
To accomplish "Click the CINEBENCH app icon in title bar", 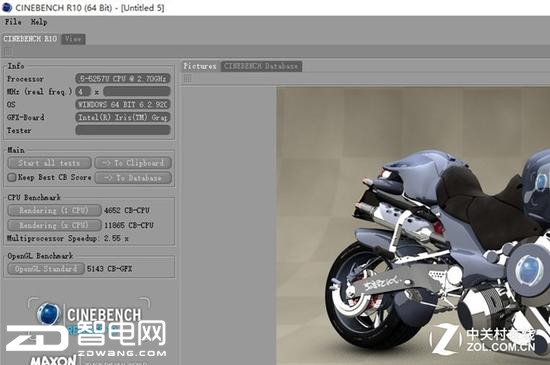I will 6,7.
